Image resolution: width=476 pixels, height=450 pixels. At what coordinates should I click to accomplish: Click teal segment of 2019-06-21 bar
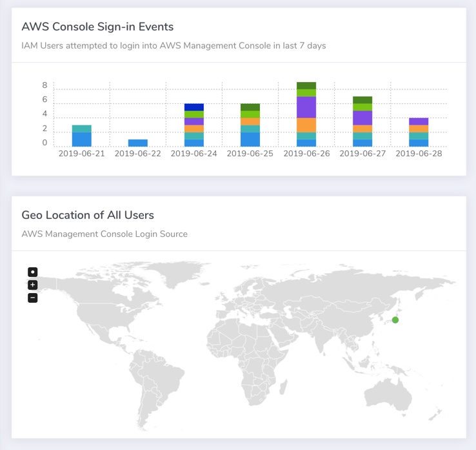tap(82, 128)
